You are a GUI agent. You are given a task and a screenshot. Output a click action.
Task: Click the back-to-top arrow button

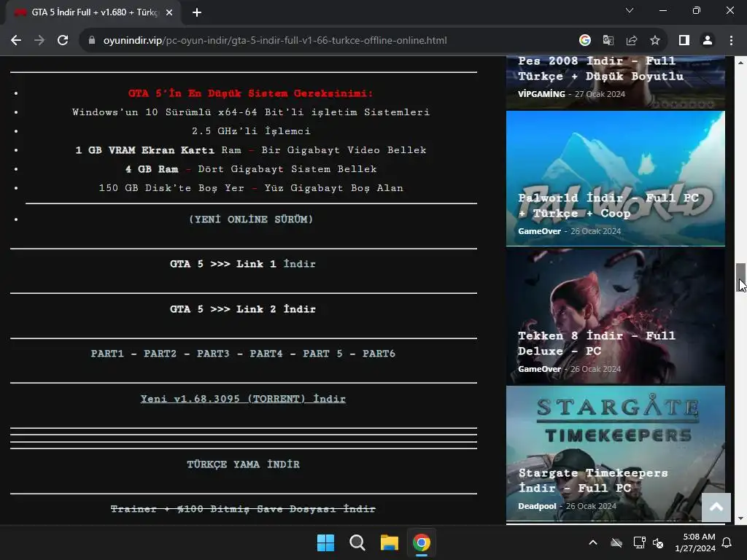pos(716,507)
